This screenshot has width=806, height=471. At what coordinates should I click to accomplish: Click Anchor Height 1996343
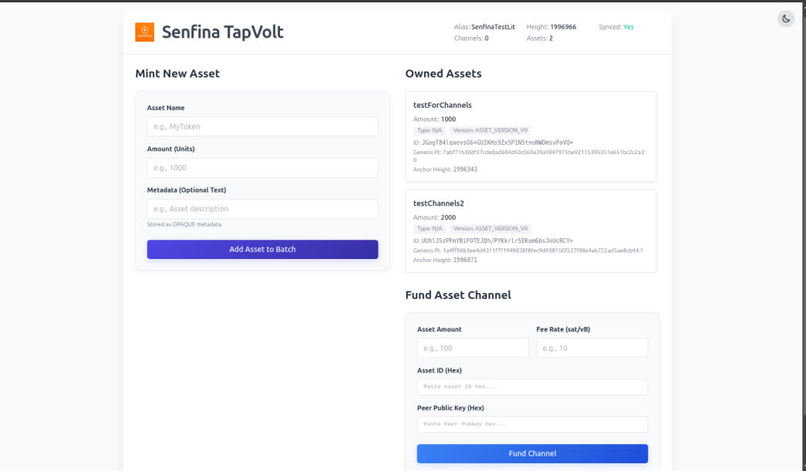coord(445,169)
